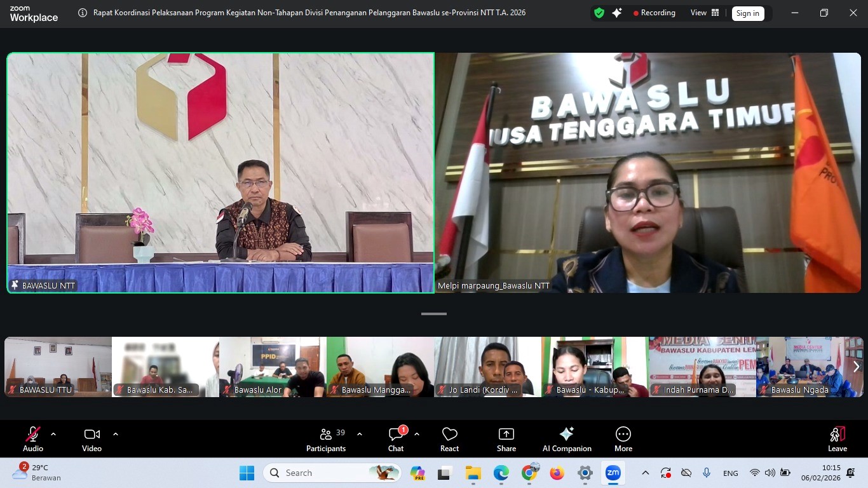Click the meeting information icon beside title

click(x=83, y=13)
